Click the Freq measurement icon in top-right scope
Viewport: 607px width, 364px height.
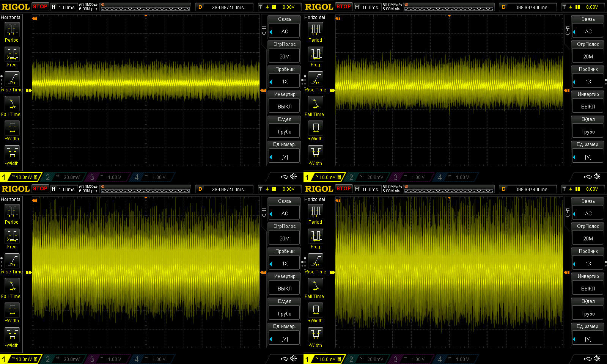pyautogui.click(x=316, y=54)
